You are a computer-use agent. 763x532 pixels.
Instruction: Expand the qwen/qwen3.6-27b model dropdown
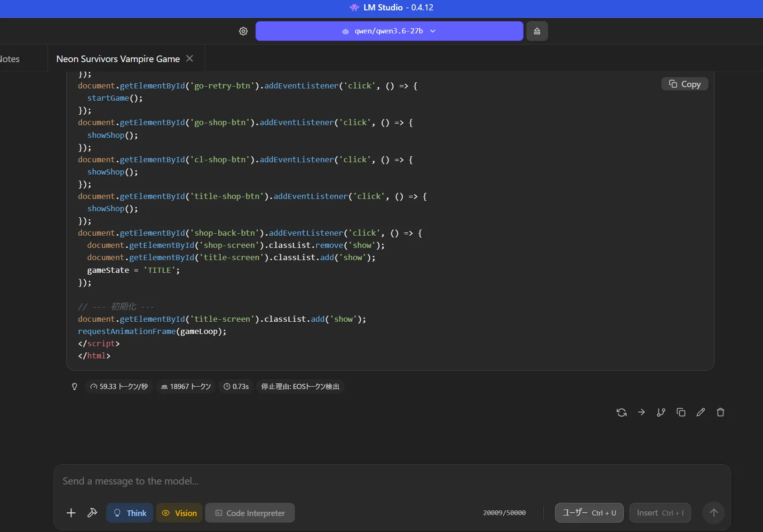coord(389,31)
